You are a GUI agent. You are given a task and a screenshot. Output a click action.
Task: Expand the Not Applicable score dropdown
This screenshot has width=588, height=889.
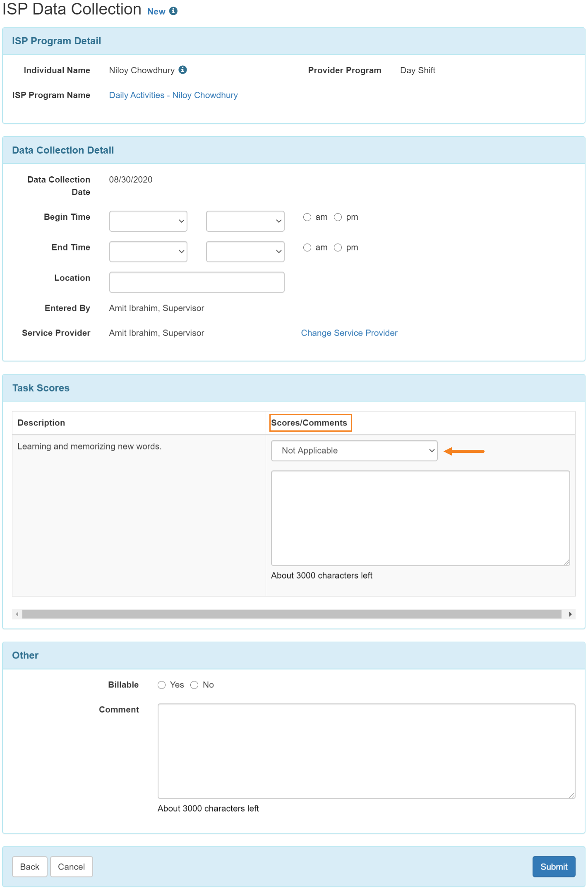pos(354,451)
